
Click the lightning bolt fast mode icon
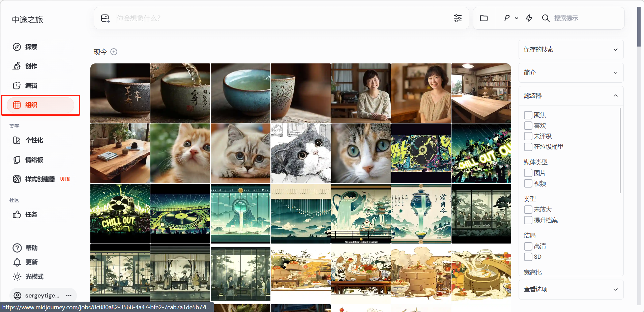pyautogui.click(x=529, y=18)
